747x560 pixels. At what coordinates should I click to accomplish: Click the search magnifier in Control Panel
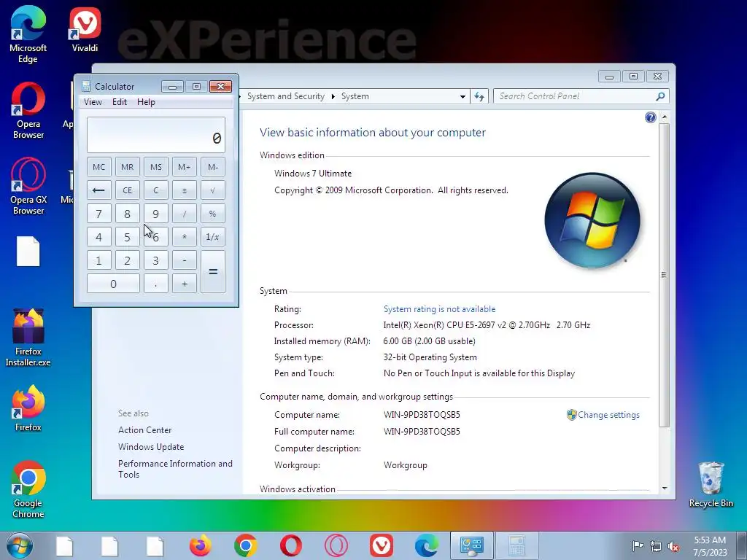(660, 96)
